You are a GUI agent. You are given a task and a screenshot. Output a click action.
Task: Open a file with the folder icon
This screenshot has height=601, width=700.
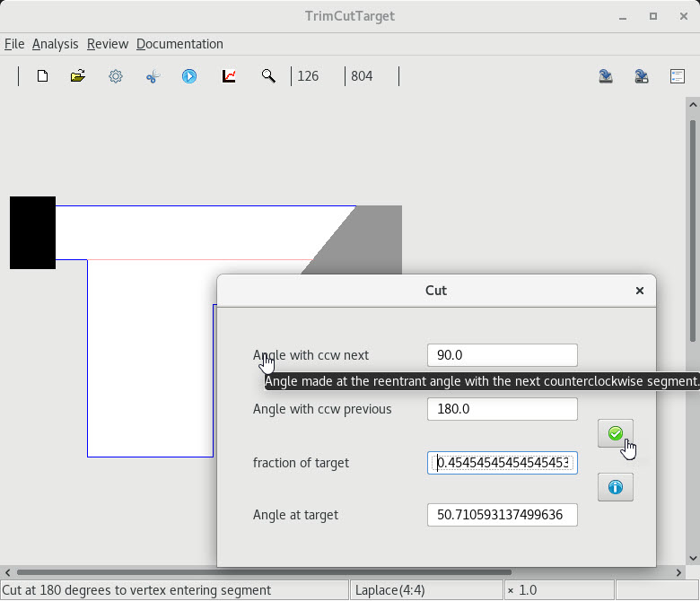coord(78,76)
